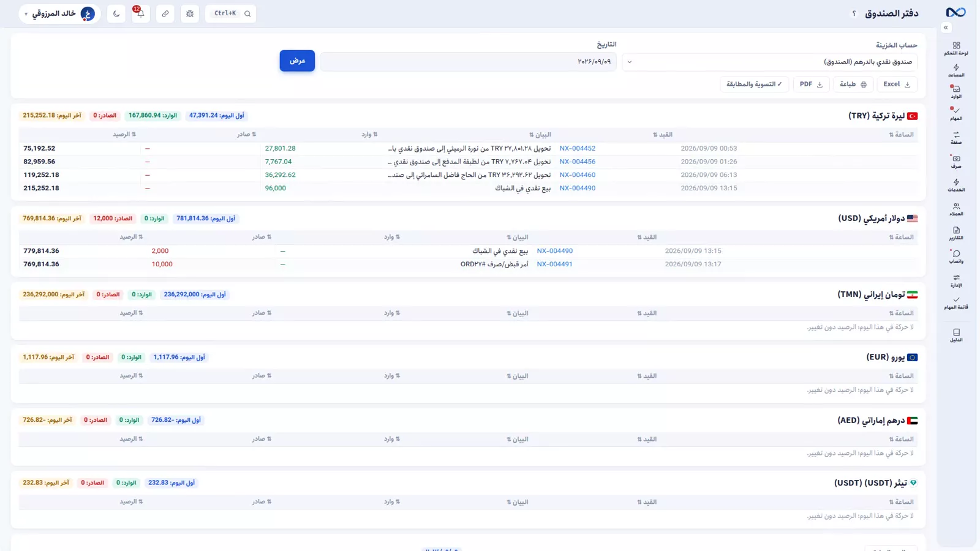This screenshot has height=551, width=980.
Task: Open the الدليل guide sidebar icon
Action: pyautogui.click(x=956, y=335)
